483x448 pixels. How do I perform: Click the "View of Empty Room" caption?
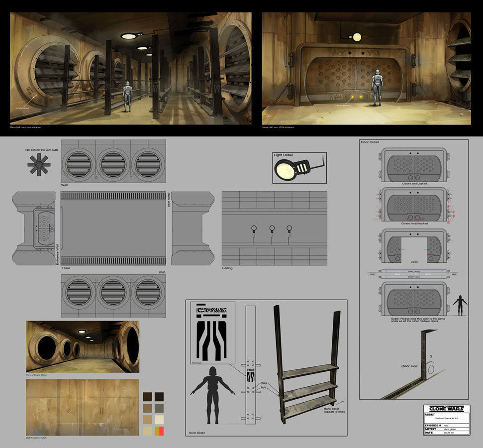(37, 375)
